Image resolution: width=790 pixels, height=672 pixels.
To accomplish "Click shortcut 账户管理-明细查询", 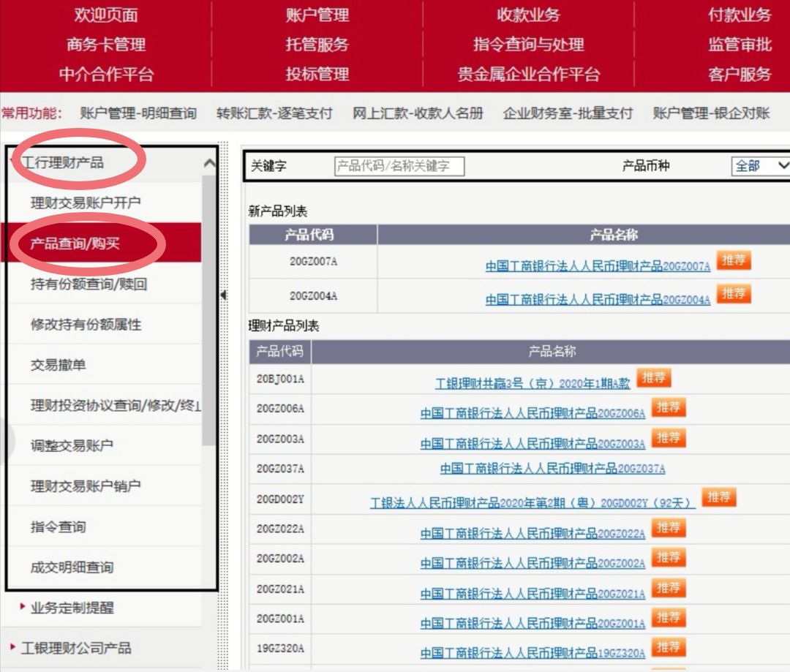I will point(138,113).
